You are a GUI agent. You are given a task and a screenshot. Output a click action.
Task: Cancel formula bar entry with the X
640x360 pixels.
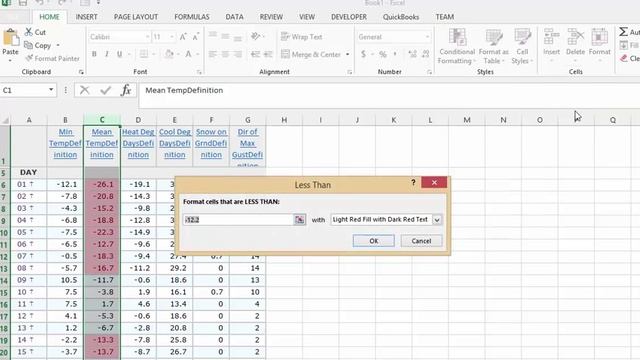84,90
